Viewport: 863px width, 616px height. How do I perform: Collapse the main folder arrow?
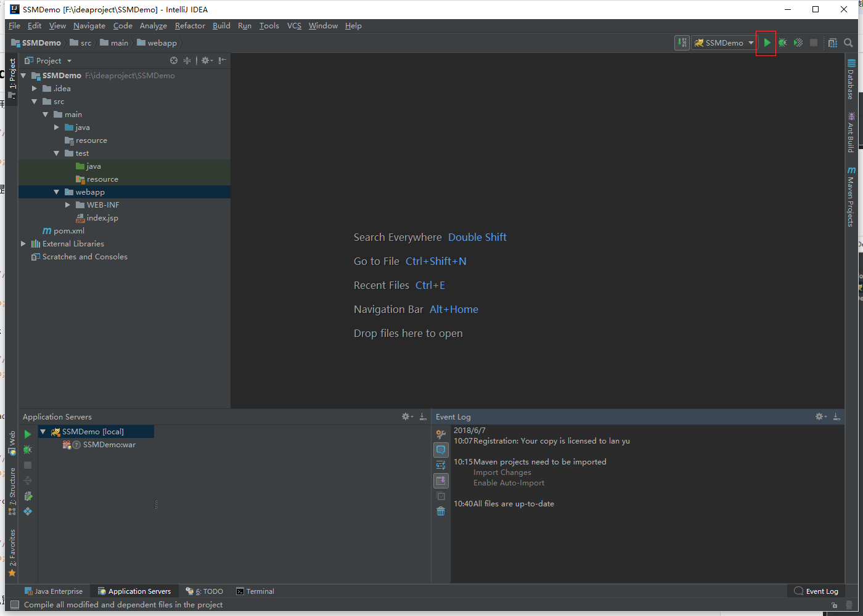click(46, 114)
